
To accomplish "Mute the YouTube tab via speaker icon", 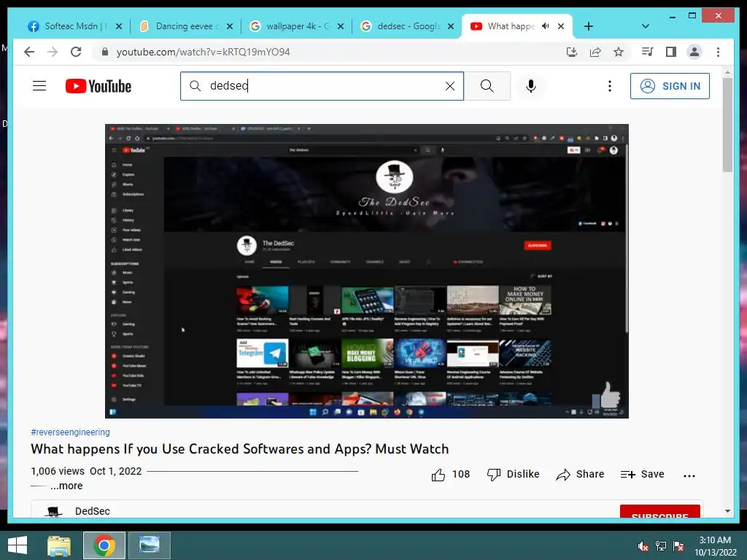I will click(x=546, y=26).
